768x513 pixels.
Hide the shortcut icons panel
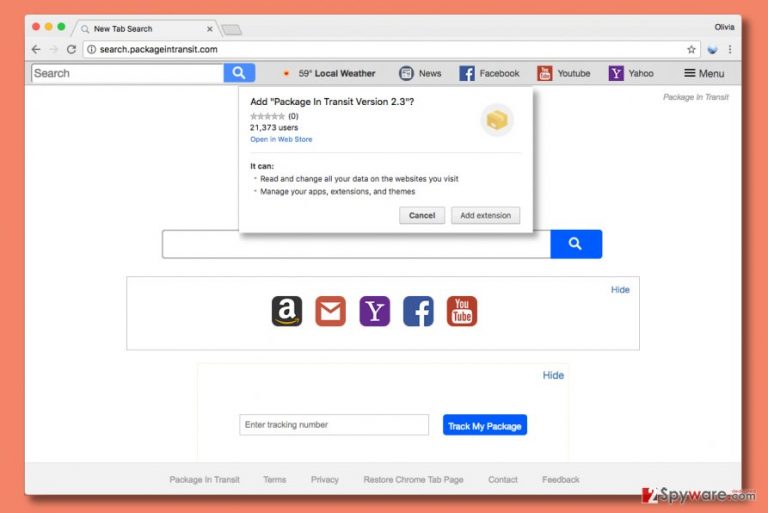coord(620,290)
